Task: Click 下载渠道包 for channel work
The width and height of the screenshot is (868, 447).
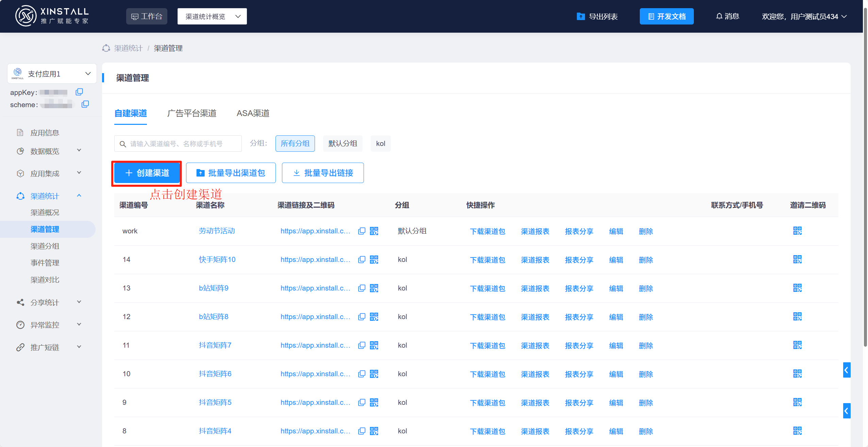Action: click(487, 231)
